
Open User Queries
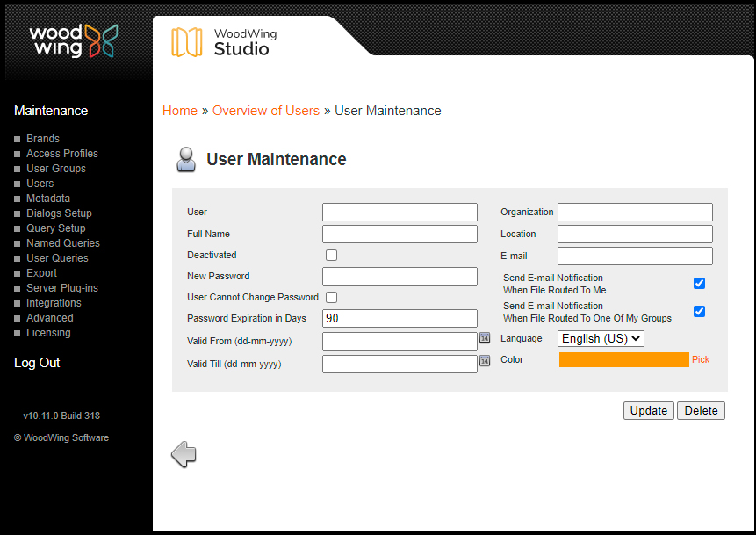57,258
